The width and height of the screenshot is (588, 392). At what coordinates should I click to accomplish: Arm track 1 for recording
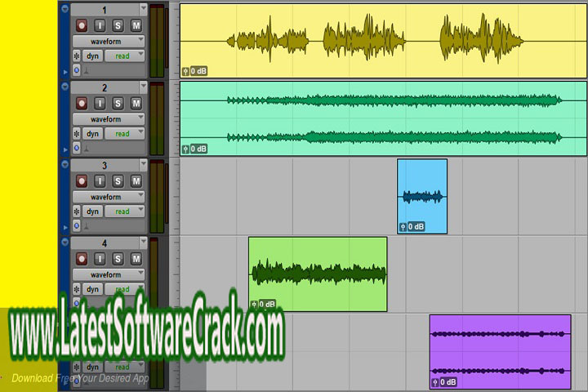pos(81,24)
